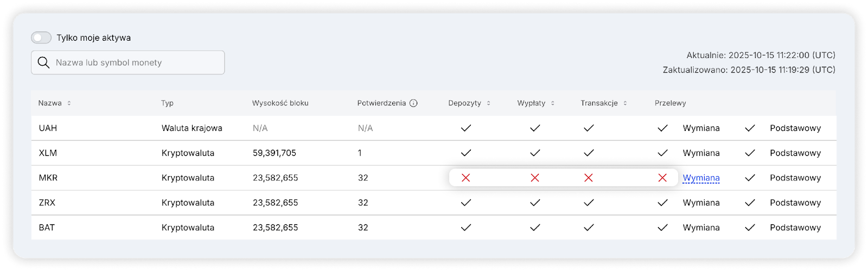Focus the 'Nazwa lub symbol monety' search field
The image size is (868, 271).
click(136, 62)
